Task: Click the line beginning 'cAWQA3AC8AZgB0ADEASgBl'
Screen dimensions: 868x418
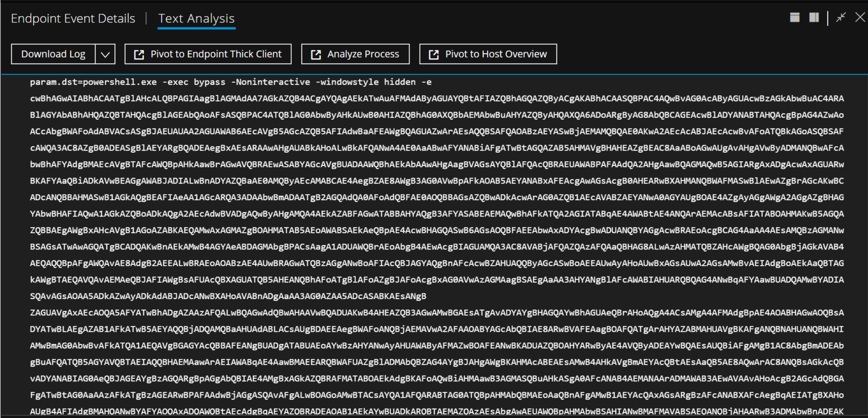Action: pos(437,148)
